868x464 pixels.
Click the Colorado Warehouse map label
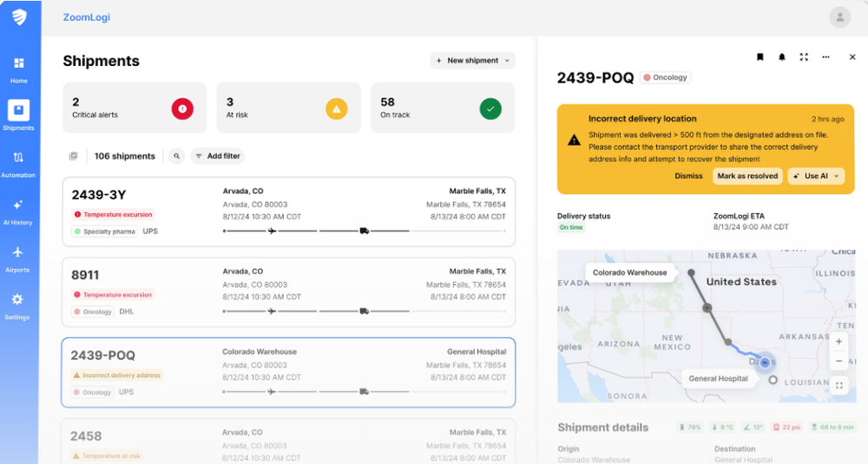pyautogui.click(x=629, y=272)
